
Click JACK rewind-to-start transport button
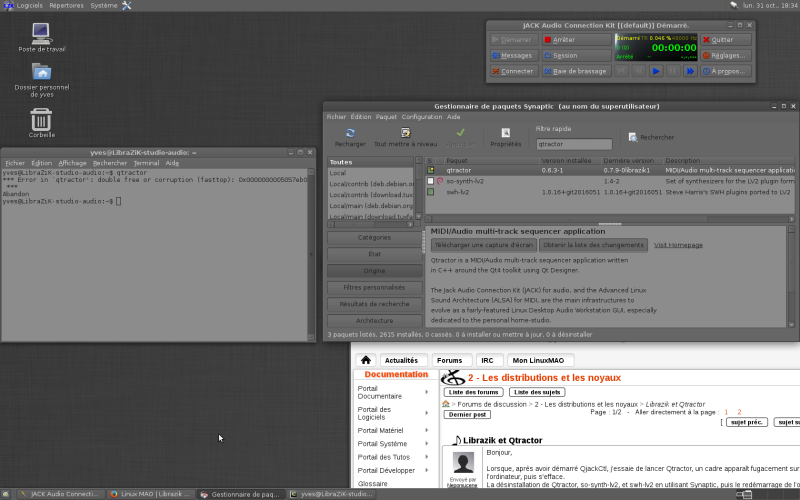tap(621, 71)
